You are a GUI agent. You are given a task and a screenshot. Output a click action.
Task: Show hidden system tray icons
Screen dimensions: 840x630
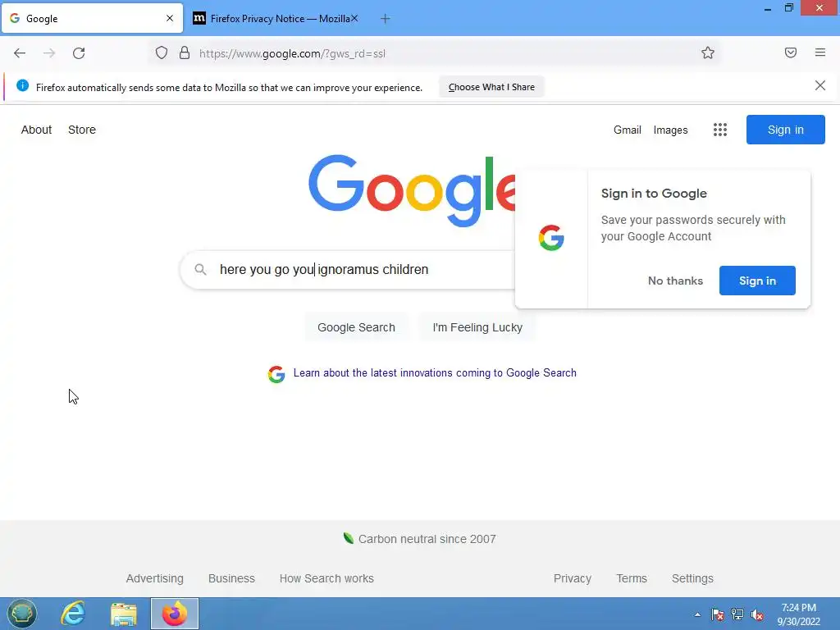click(697, 614)
